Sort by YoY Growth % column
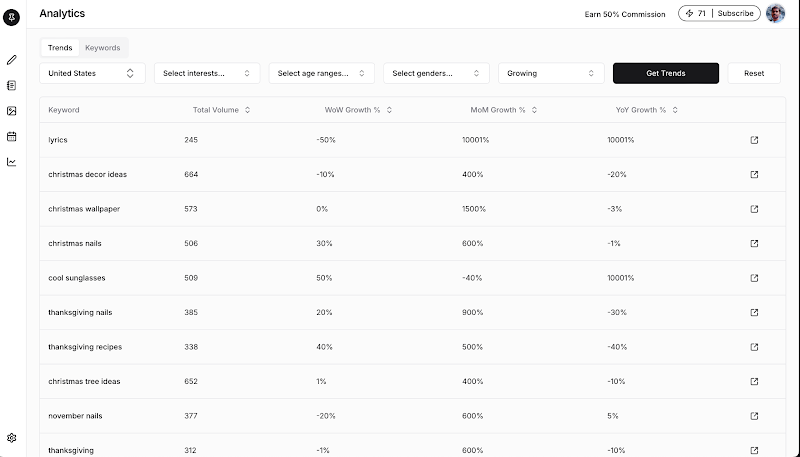Image resolution: width=800 pixels, height=457 pixels. (x=646, y=110)
